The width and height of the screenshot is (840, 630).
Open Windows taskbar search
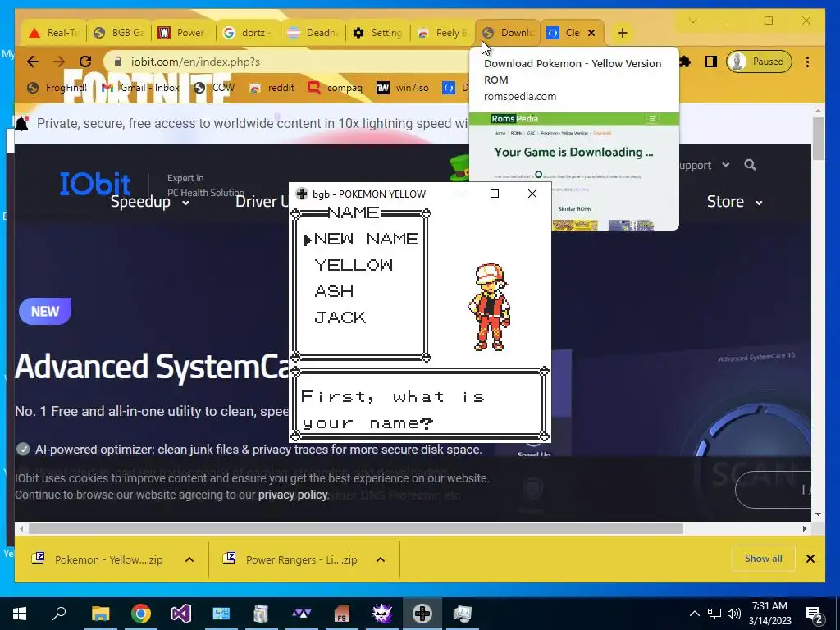click(x=59, y=614)
